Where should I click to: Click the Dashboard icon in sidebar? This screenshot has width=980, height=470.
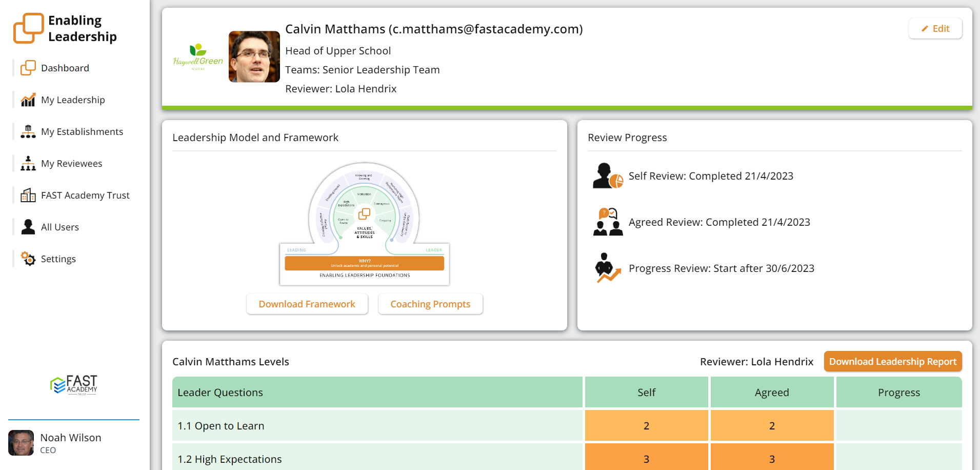pos(28,68)
